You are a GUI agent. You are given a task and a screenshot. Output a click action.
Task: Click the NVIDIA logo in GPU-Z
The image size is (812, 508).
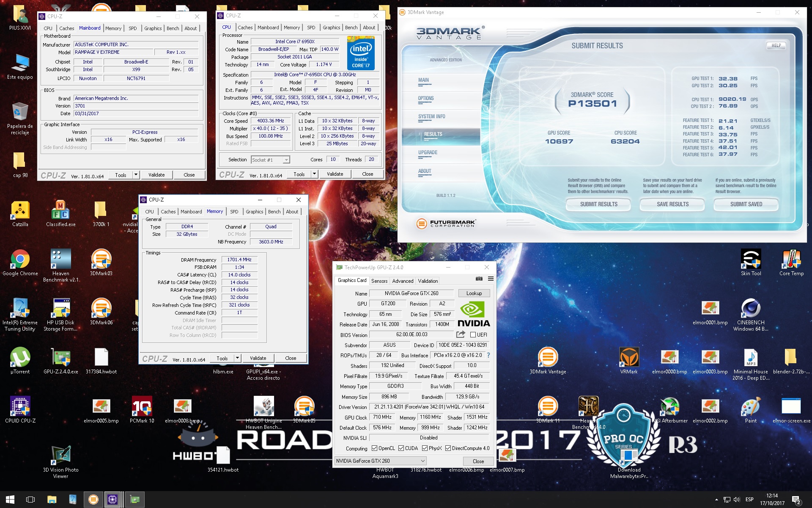click(x=474, y=314)
